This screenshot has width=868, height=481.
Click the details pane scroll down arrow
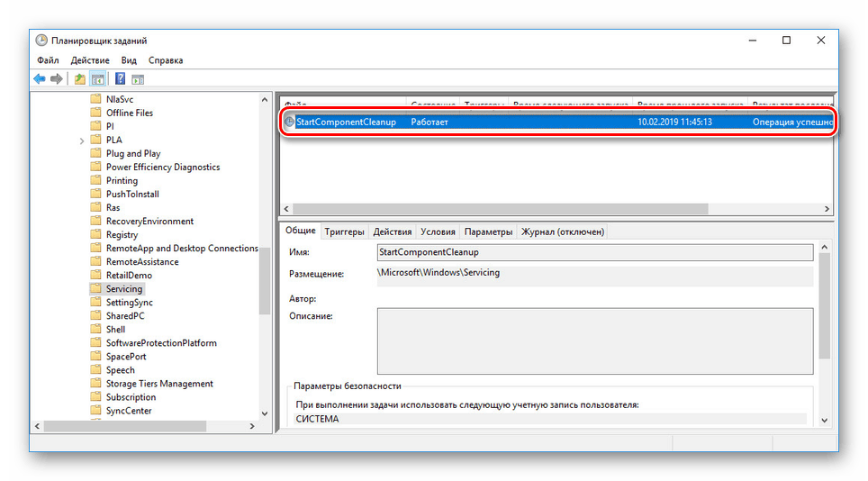tap(824, 421)
